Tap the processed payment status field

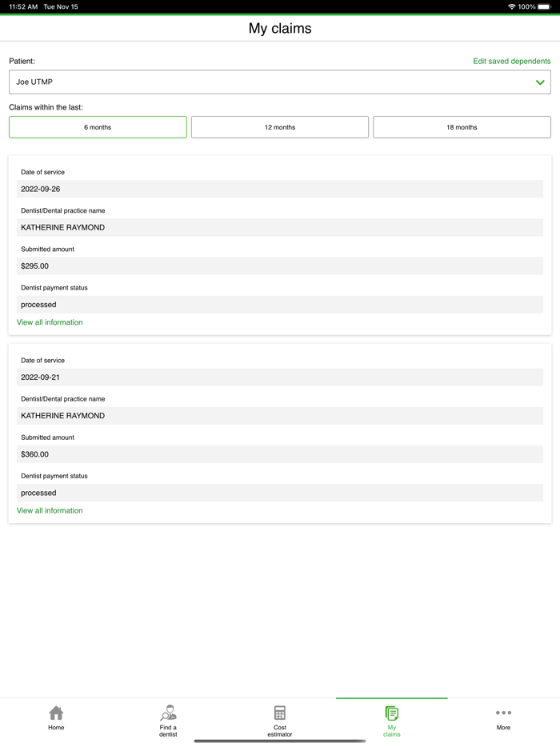279,305
